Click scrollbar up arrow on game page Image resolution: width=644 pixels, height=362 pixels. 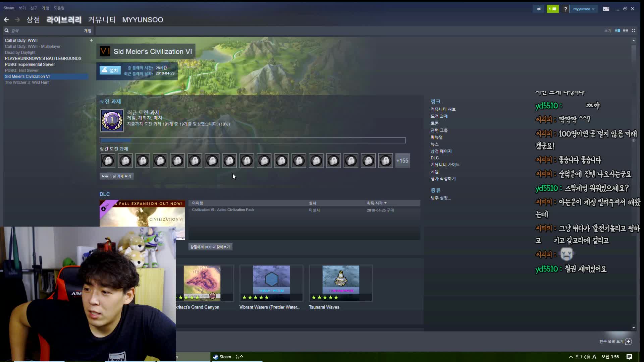[634, 41]
